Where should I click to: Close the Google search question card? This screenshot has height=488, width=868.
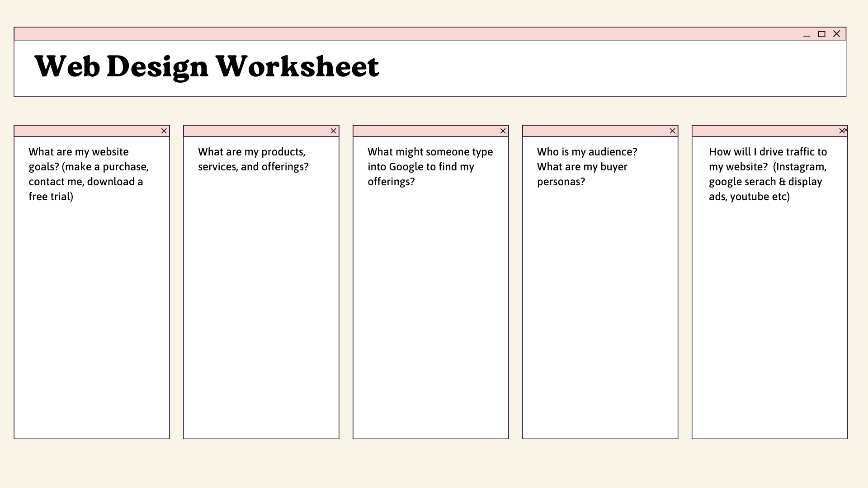(503, 131)
